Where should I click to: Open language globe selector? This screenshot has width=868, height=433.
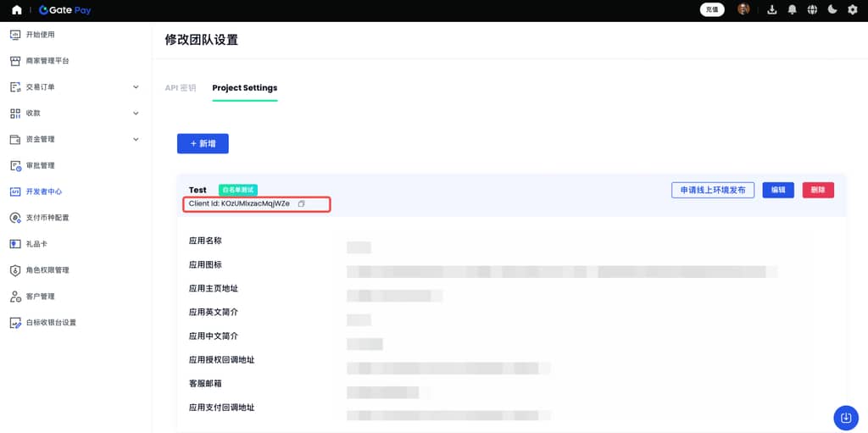click(812, 10)
